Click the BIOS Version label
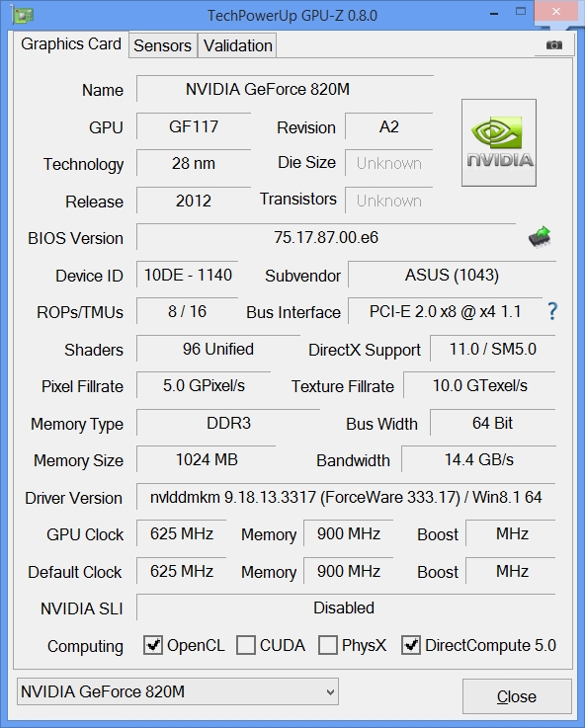 pyautogui.click(x=76, y=238)
